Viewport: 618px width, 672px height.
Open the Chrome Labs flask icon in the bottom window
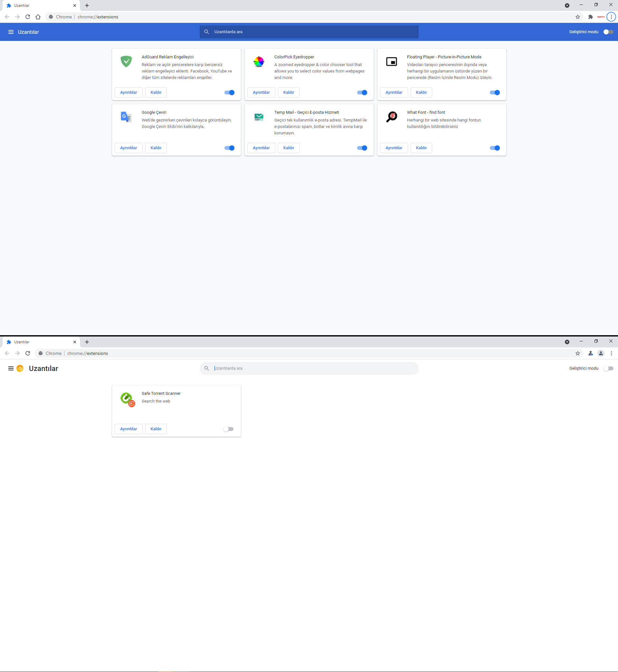591,353
